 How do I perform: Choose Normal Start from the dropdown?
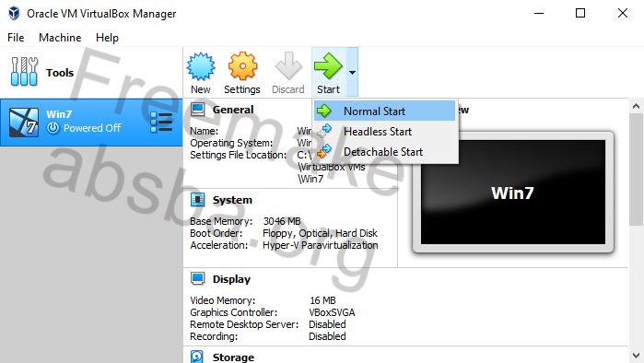(385, 111)
